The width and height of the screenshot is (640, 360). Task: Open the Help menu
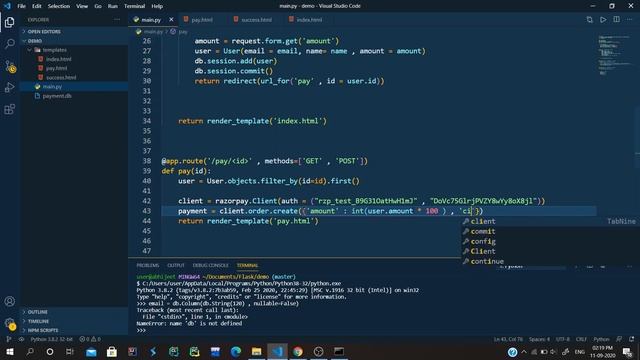pos(157,6)
